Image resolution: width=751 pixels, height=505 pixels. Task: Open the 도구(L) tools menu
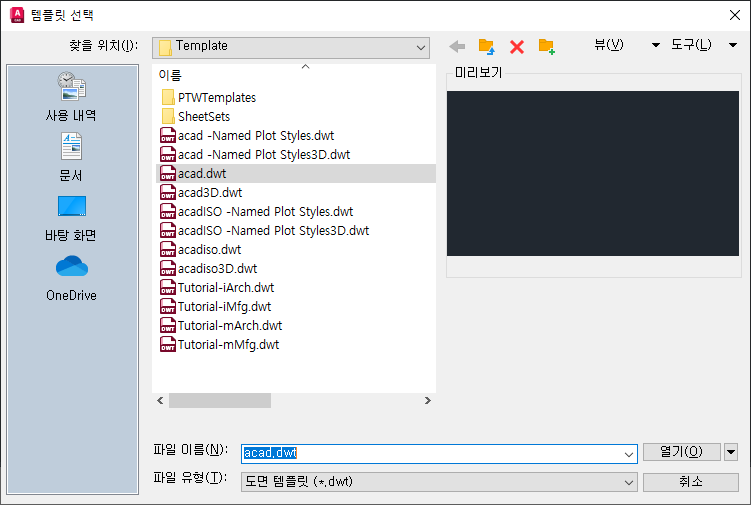[691, 45]
